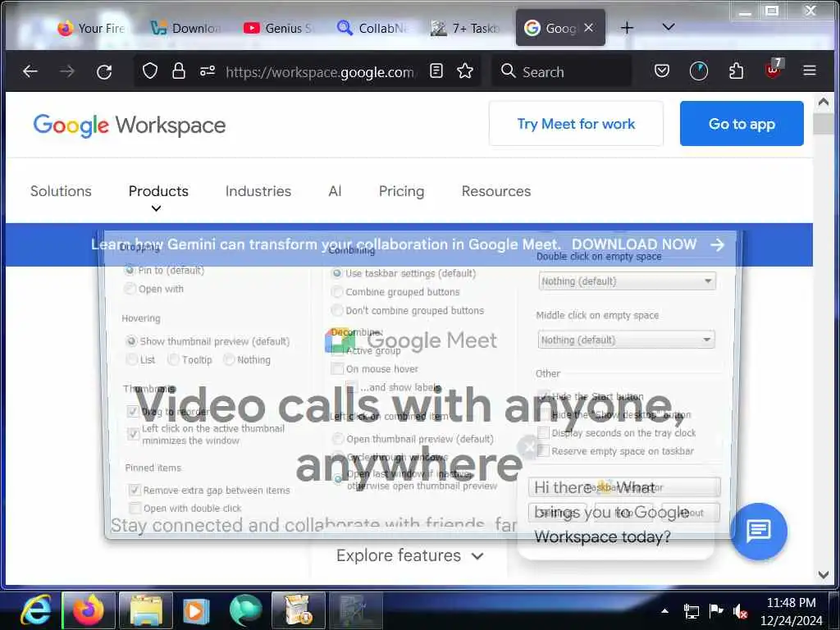840x630 pixels.
Task: Click into the Firefox Search box
Action: tap(561, 71)
